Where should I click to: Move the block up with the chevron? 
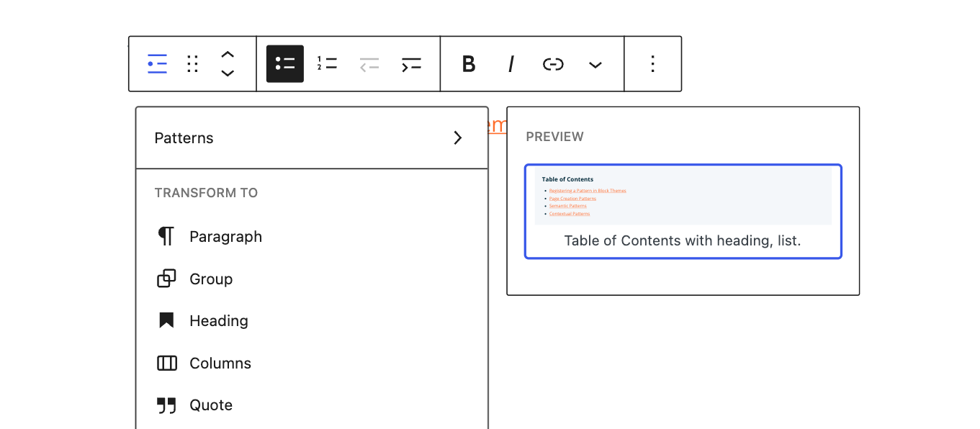tap(228, 55)
